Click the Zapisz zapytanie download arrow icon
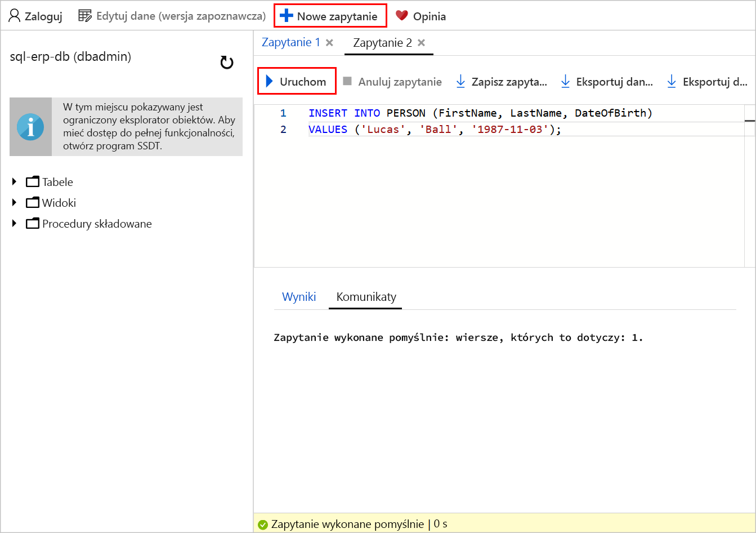The height and width of the screenshot is (533, 756). point(460,82)
